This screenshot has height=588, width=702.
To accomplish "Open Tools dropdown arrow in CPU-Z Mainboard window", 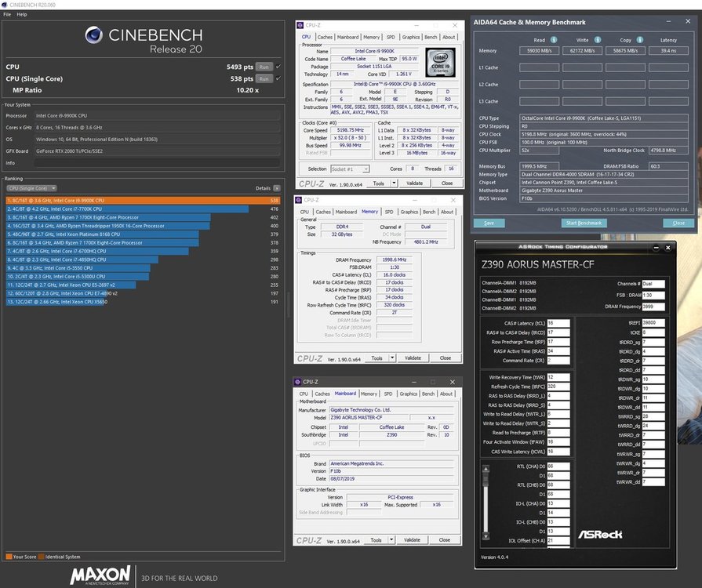I will click(x=391, y=540).
